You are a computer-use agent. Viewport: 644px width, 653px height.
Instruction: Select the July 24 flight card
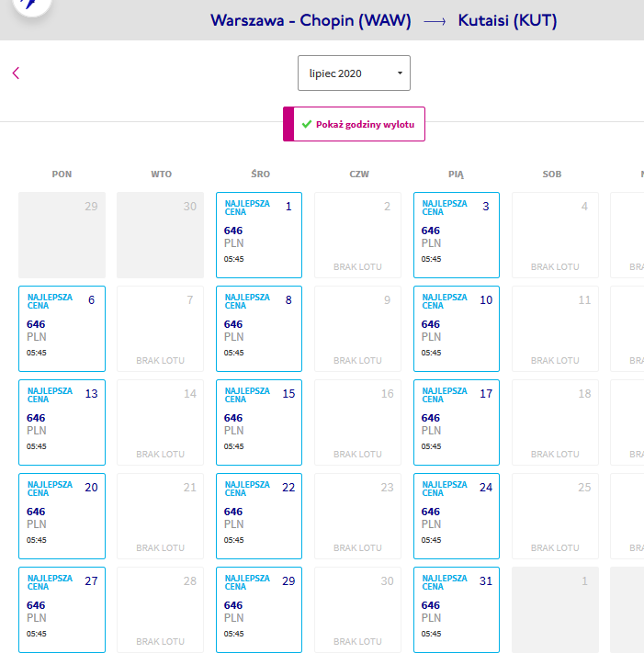pyautogui.click(x=457, y=516)
